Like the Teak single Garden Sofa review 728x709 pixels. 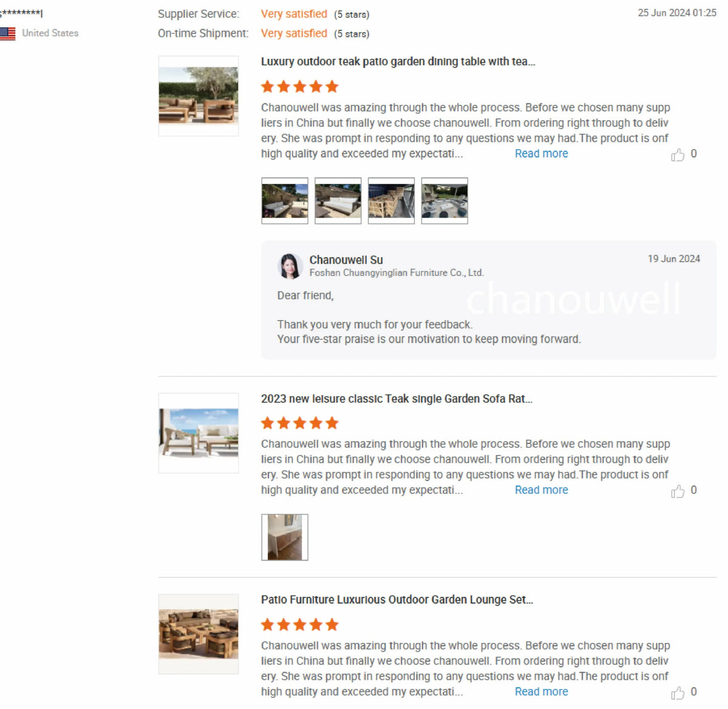[678, 491]
